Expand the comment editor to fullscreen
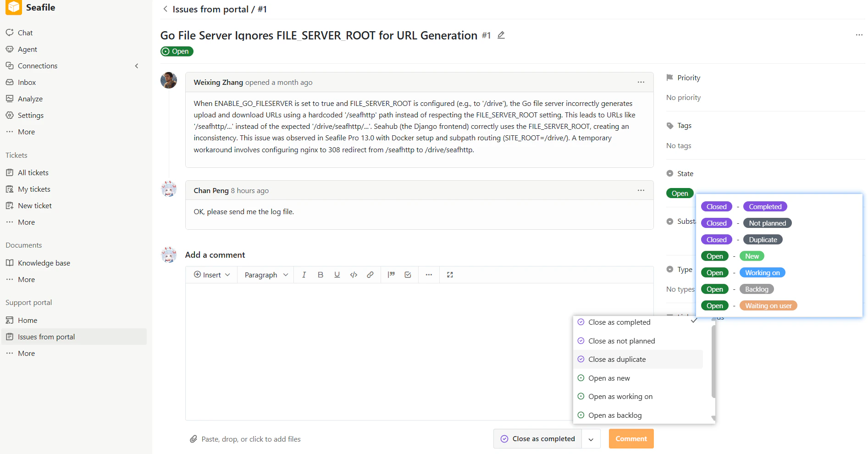This screenshot has height=454, width=868. point(450,275)
